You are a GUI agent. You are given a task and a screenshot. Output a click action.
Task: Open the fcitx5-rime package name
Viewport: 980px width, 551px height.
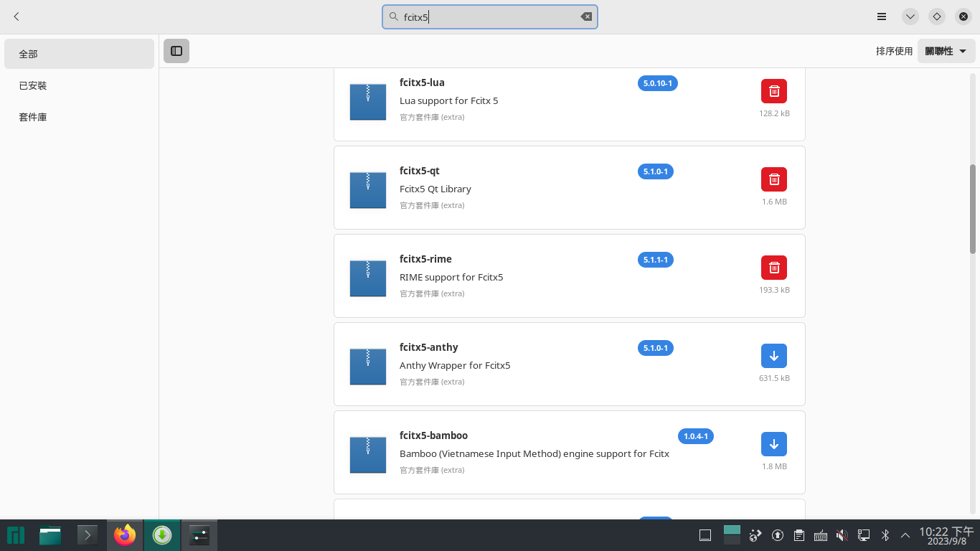tap(425, 259)
